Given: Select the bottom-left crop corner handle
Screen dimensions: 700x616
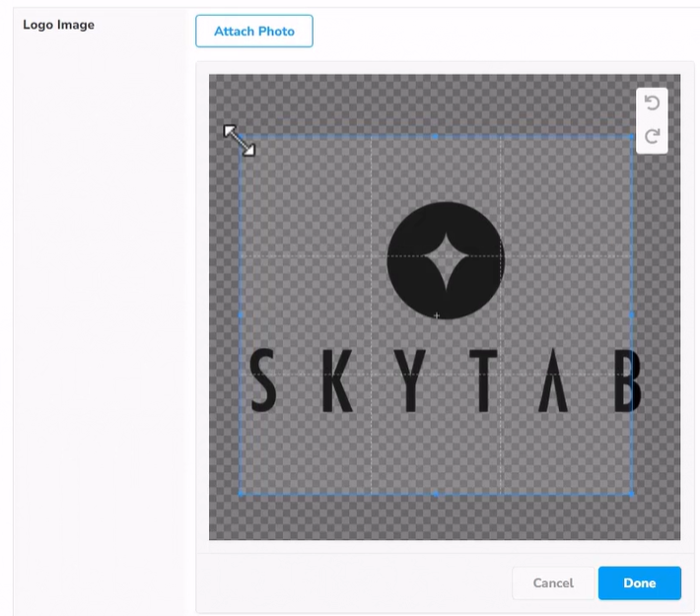Looking at the screenshot, I should [x=241, y=494].
